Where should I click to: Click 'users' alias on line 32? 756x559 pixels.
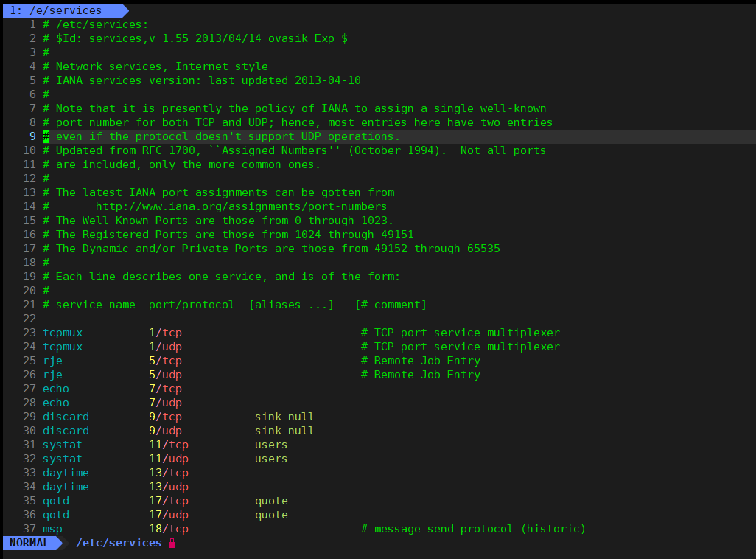(x=271, y=459)
